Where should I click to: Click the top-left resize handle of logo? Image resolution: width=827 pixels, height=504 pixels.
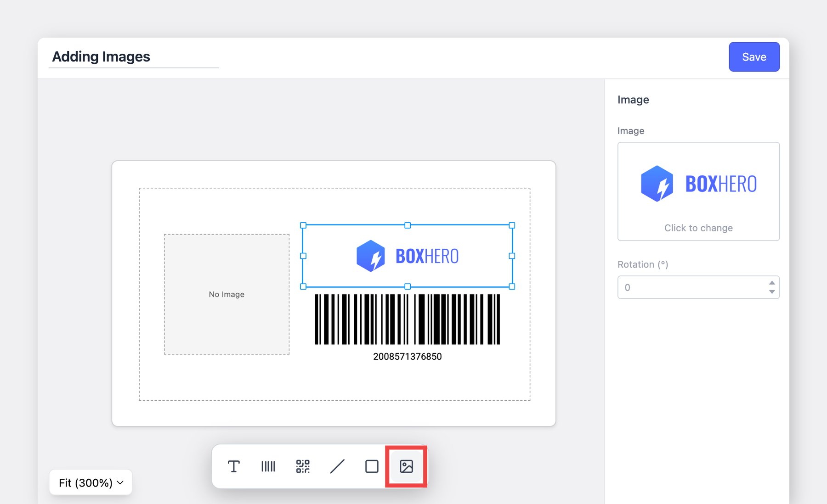click(x=303, y=225)
